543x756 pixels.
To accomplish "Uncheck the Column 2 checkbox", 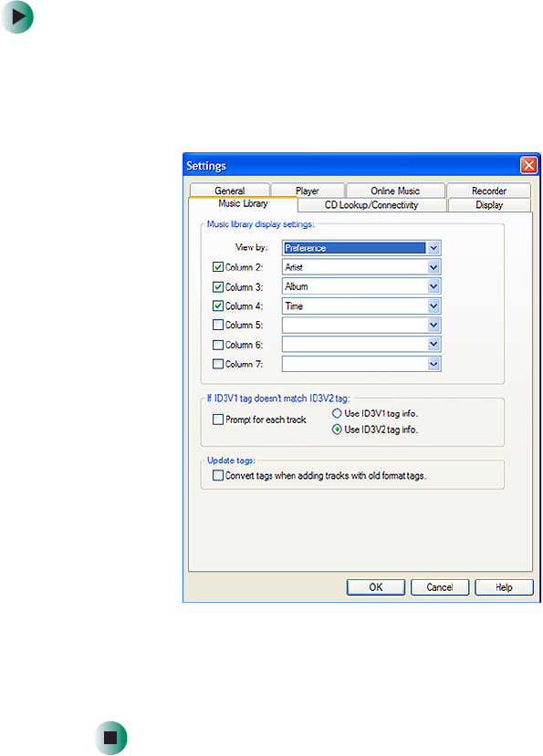I will click(x=218, y=267).
